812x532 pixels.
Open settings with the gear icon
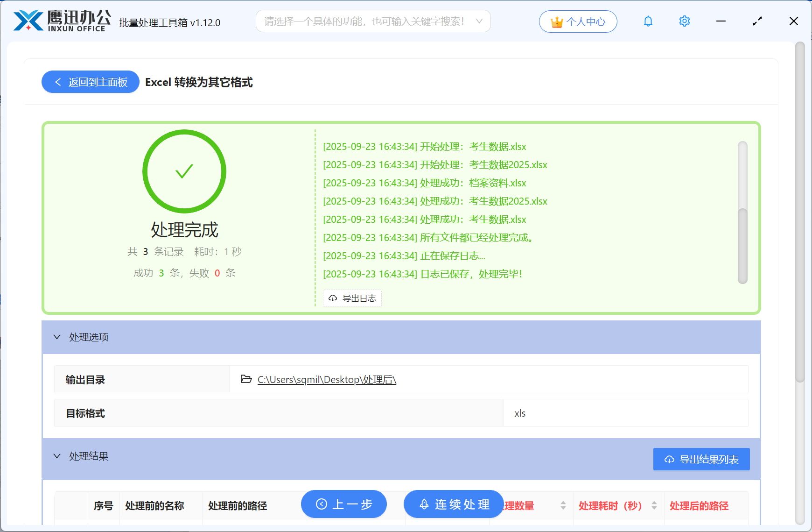684,21
